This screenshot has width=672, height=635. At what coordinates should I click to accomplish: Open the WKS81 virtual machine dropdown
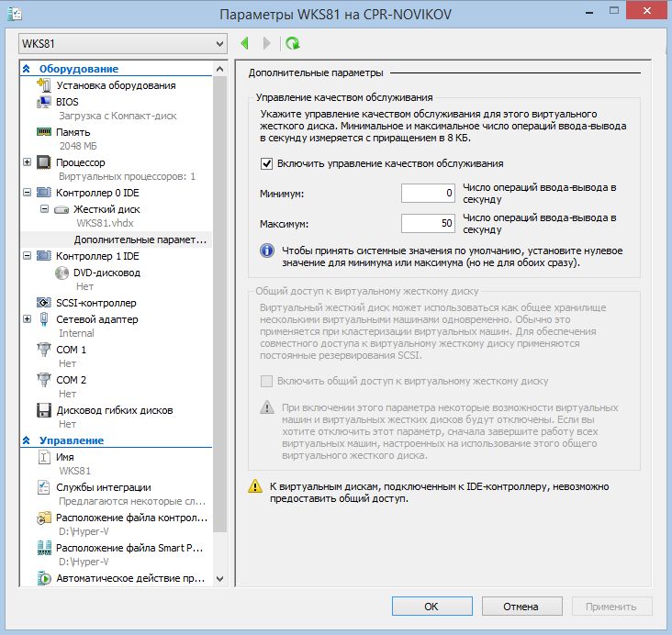pyautogui.click(x=122, y=43)
